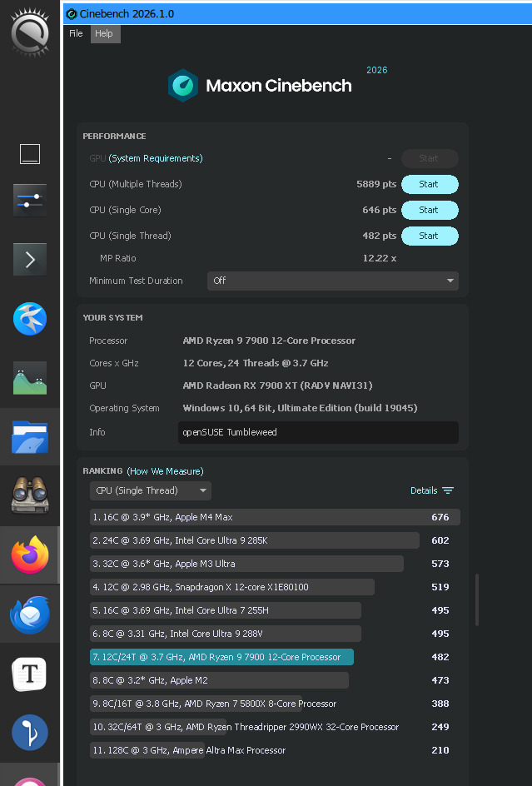Click the disabled GPU Start button
The height and width of the screenshot is (786, 532).
click(430, 158)
